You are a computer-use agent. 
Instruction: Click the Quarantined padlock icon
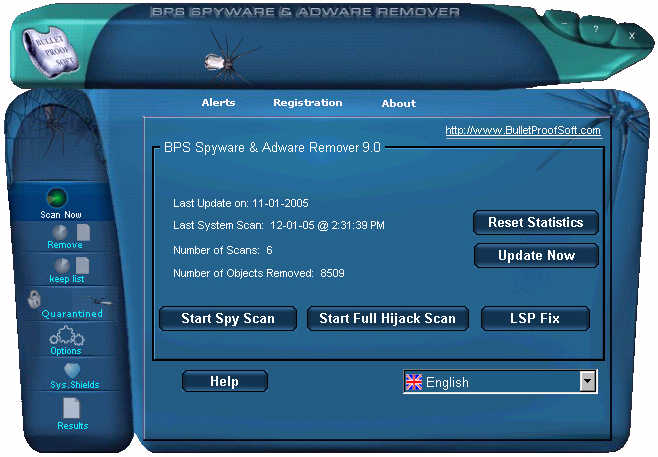click(34, 299)
